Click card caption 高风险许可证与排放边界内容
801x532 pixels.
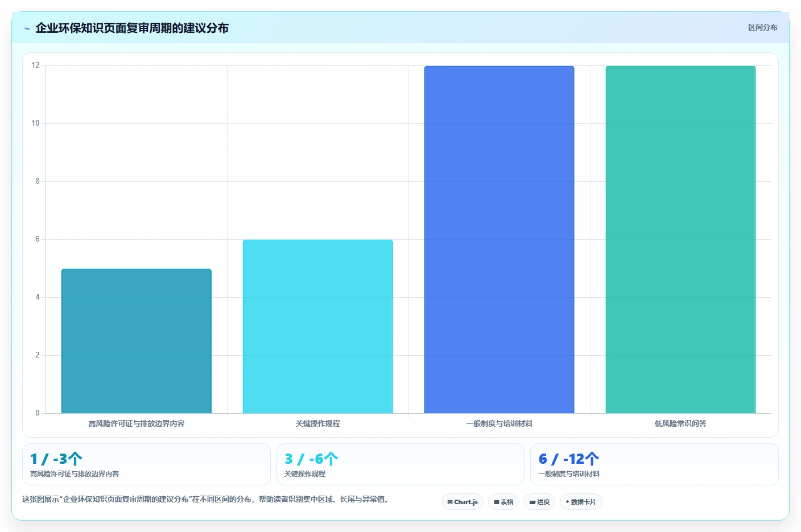pyautogui.click(x=75, y=474)
